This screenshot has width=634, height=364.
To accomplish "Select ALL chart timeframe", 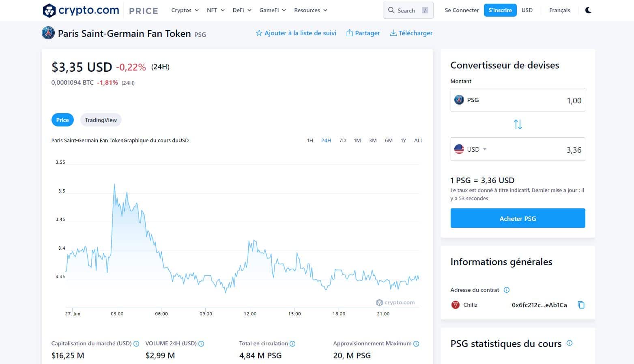I will click(419, 141).
